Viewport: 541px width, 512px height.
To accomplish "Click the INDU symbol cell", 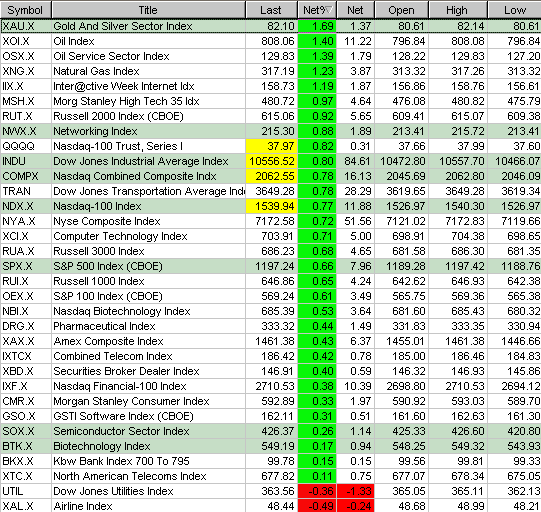I will 26,161.
